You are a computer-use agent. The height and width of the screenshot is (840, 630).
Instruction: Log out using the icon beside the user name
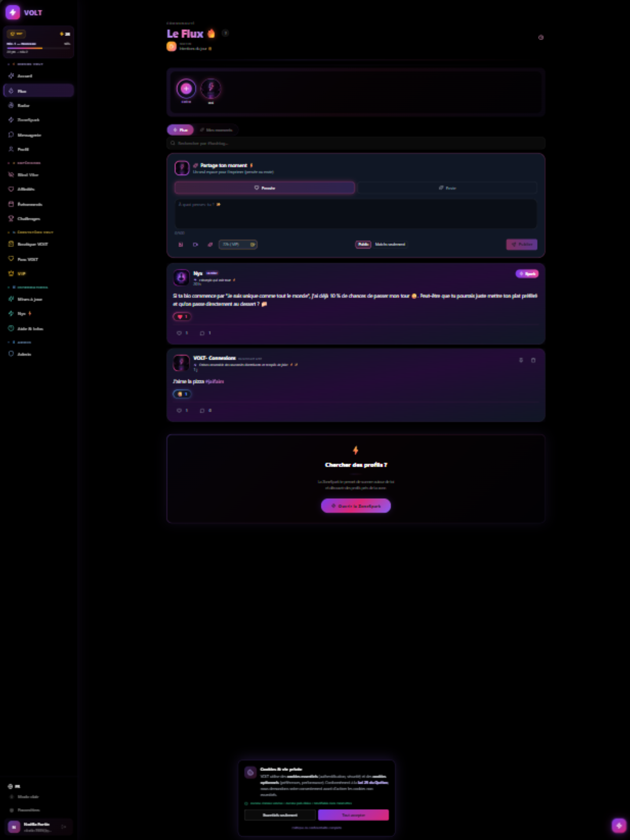pyautogui.click(x=64, y=827)
